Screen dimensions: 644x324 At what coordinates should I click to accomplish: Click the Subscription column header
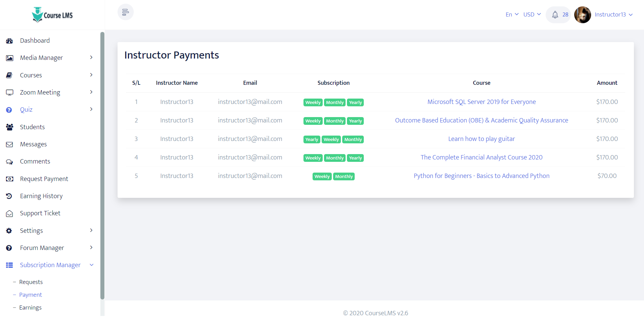333,83
